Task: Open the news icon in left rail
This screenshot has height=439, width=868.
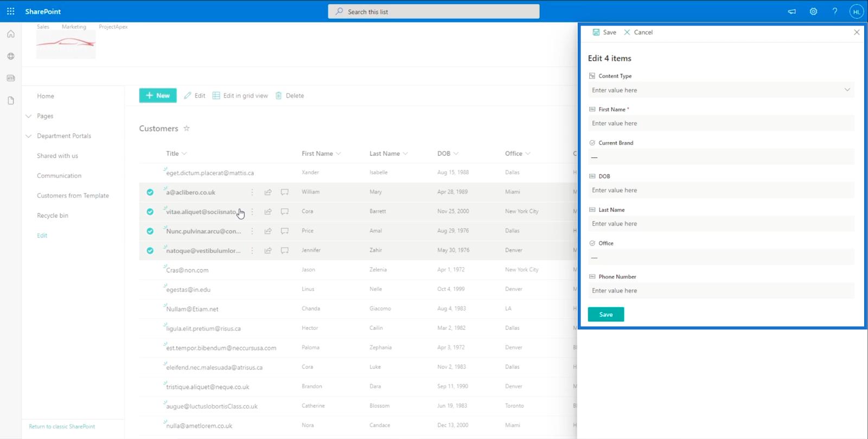Action: tap(11, 78)
